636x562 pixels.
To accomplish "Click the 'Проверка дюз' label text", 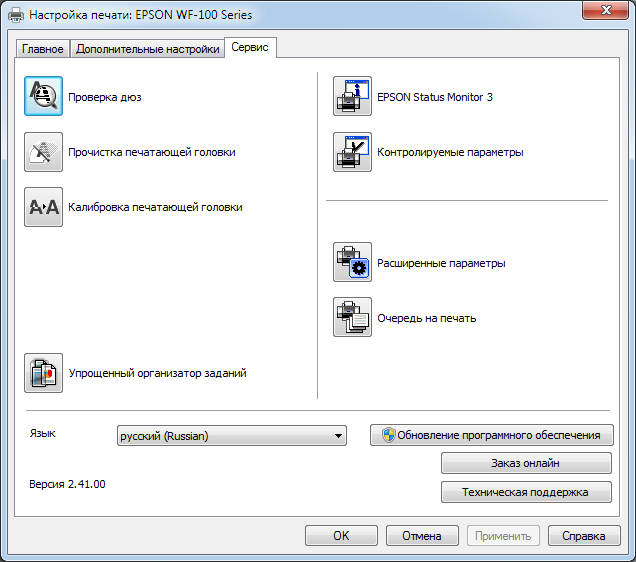I will coord(105,97).
